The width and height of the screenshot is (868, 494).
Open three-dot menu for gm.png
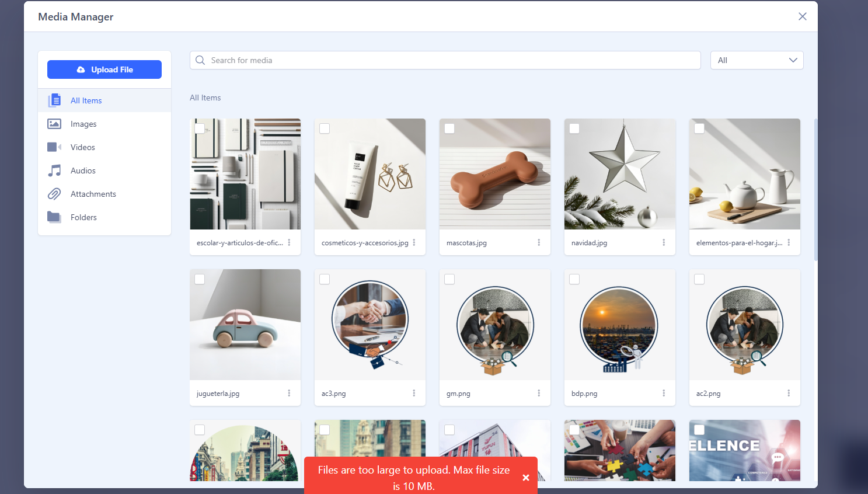(539, 393)
